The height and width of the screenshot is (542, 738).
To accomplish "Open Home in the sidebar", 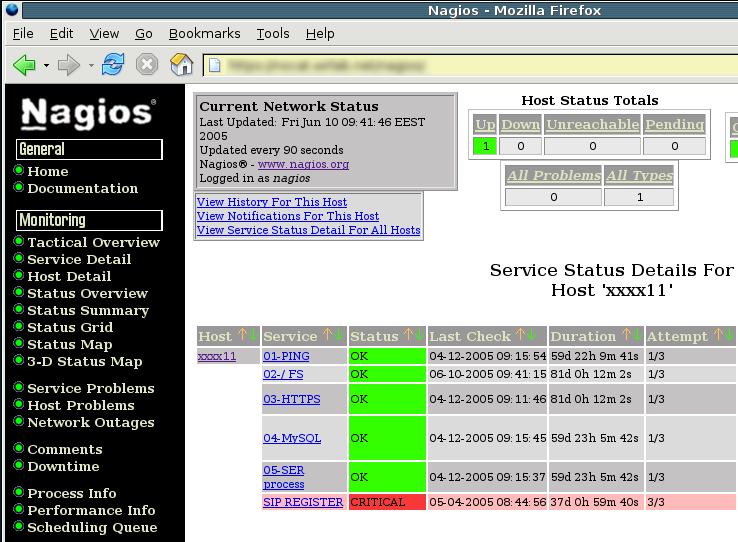I will point(48,171).
